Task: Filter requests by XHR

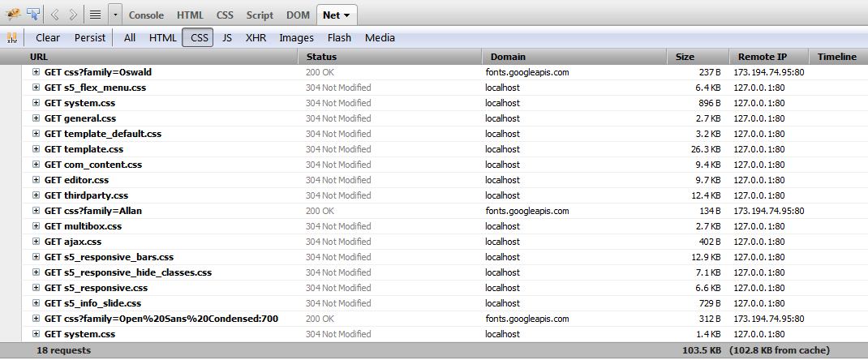Action: 256,37
